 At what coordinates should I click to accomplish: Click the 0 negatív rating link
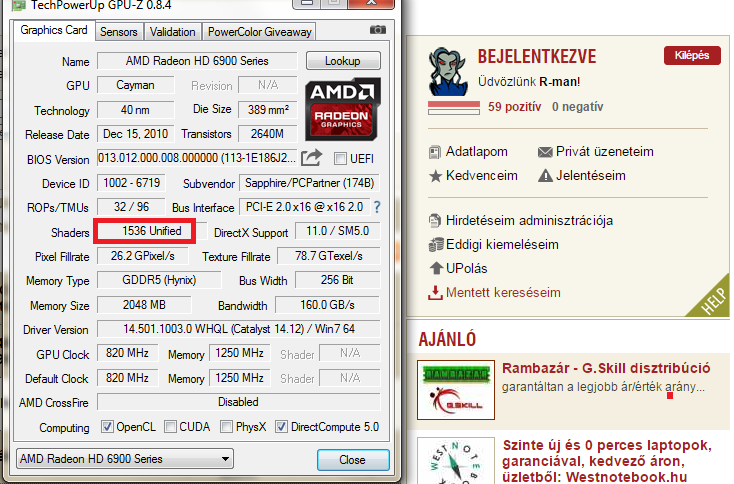[x=578, y=107]
